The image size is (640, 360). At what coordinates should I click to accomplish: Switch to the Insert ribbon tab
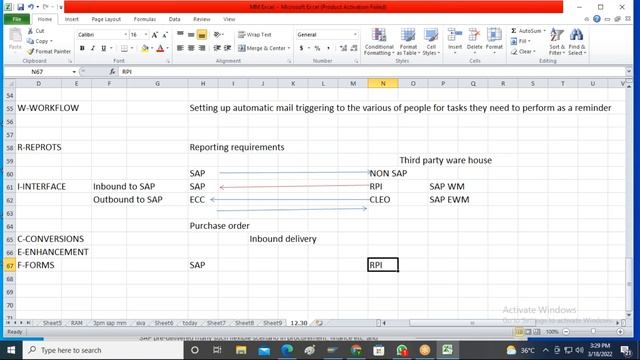tap(71, 19)
